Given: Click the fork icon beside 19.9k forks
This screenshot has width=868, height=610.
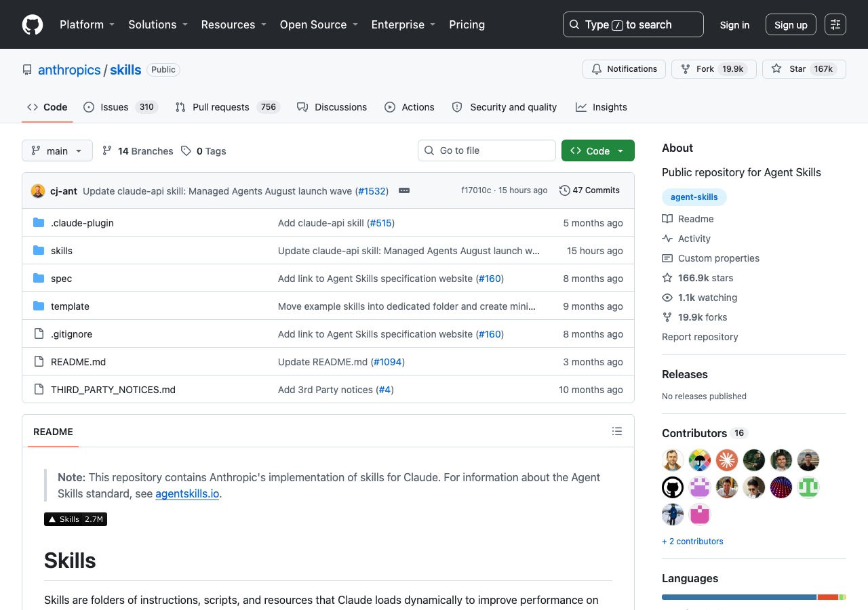Looking at the screenshot, I should point(667,317).
